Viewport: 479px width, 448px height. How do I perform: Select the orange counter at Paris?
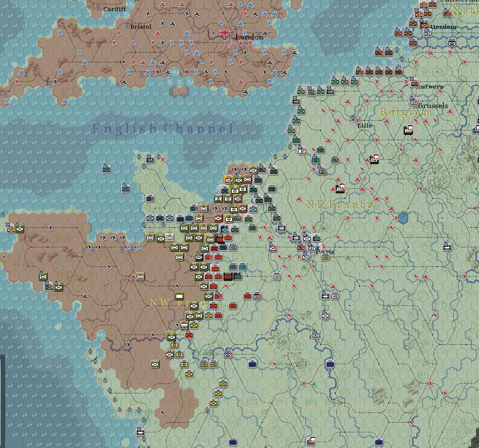301,246
